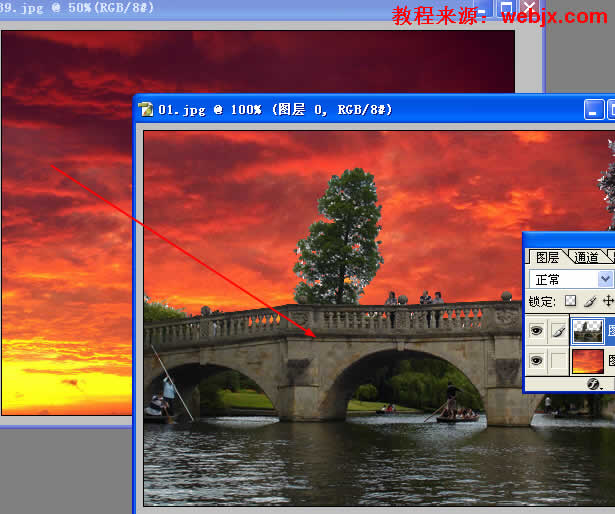Switch to the 图层 (Layers) tab
The width and height of the screenshot is (615, 514).
click(x=547, y=257)
